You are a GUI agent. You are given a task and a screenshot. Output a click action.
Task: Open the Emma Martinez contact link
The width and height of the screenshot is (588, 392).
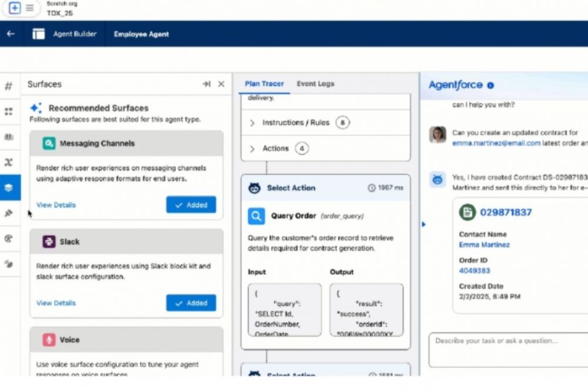(x=484, y=245)
